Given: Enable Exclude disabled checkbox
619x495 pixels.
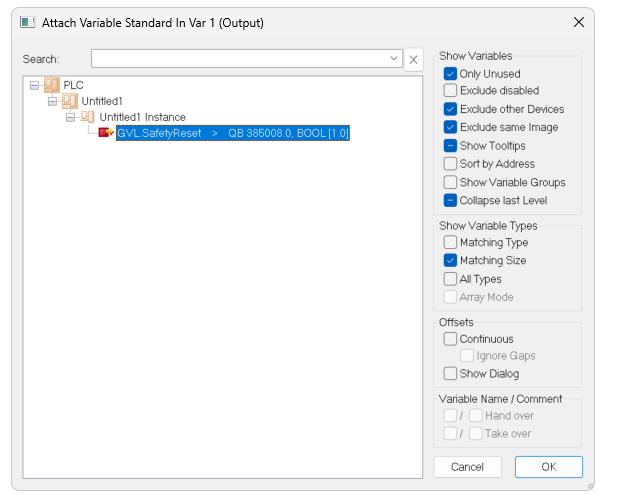Looking at the screenshot, I should click(x=450, y=90).
